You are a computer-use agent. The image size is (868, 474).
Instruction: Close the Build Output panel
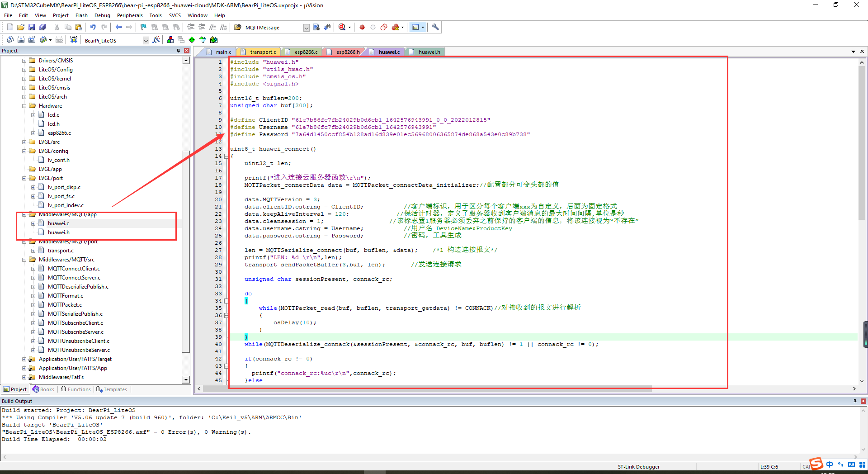[863, 401]
